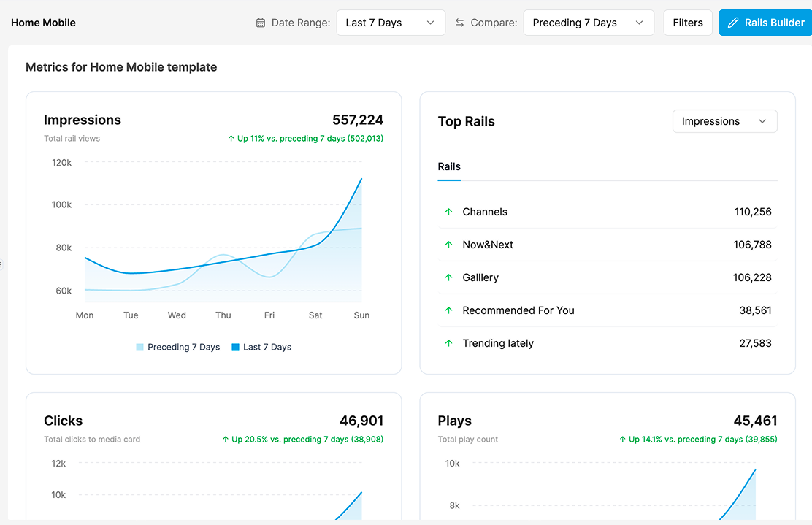
Task: Click the calendar icon beside Date Range
Action: pyautogui.click(x=261, y=23)
